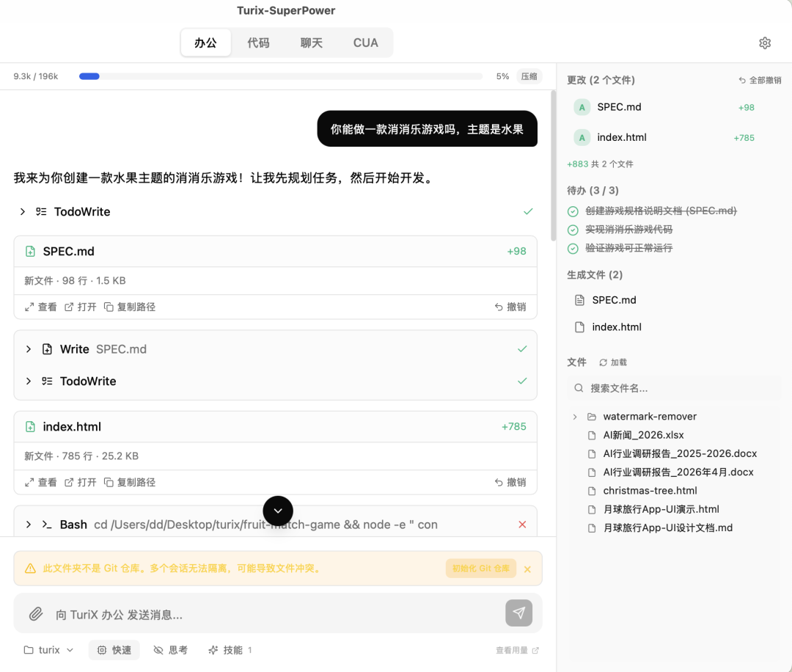
Task: Click the context usage progress bar
Action: tap(281, 76)
